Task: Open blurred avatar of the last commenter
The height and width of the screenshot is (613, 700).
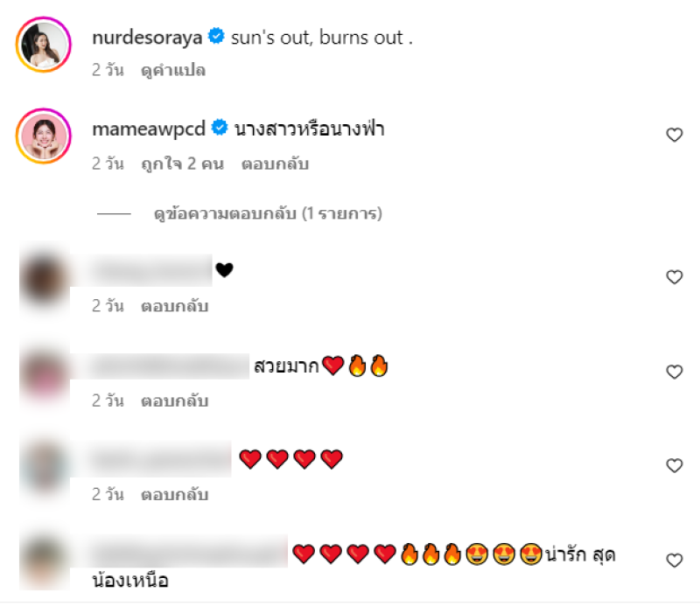Action: (x=45, y=562)
